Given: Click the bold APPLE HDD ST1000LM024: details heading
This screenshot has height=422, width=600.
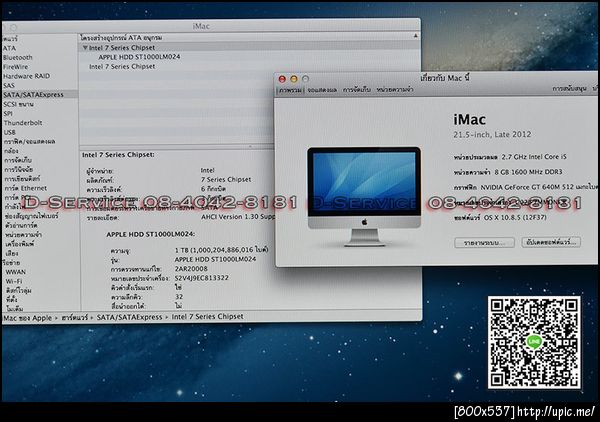Looking at the screenshot, I should click(x=151, y=234).
